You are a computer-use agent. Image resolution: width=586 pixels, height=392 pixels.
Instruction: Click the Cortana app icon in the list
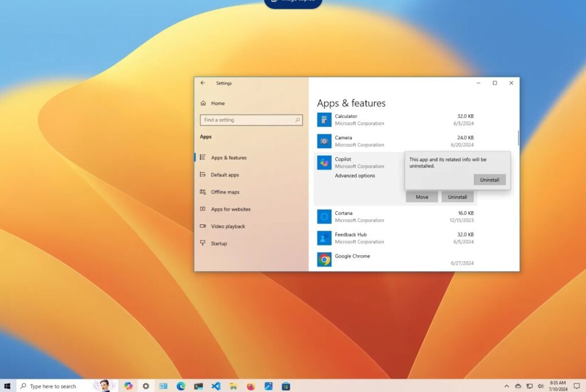(x=324, y=216)
